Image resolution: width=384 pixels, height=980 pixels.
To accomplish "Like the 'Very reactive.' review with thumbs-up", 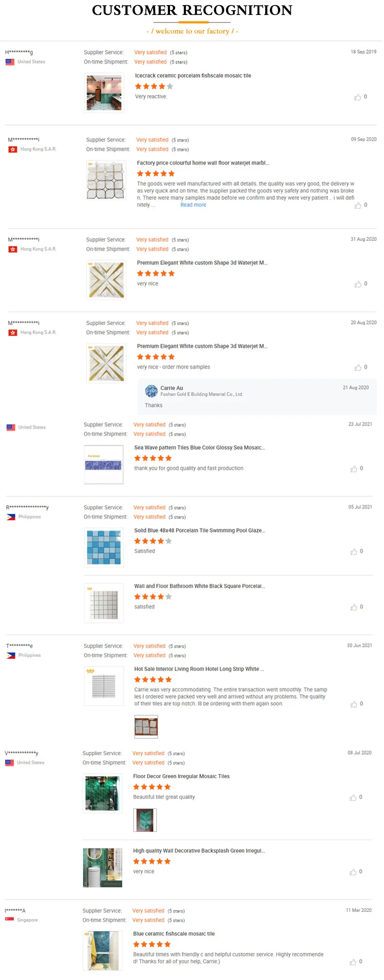I will (x=357, y=97).
